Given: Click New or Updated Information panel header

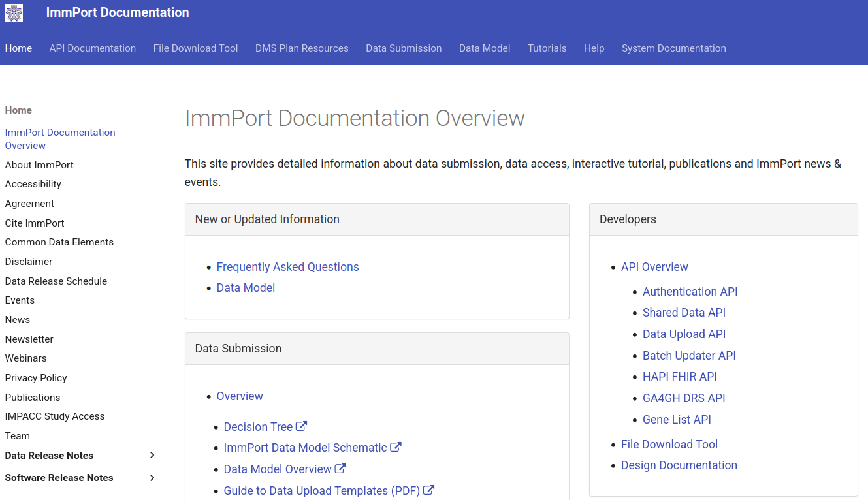Looking at the screenshot, I should point(377,219).
